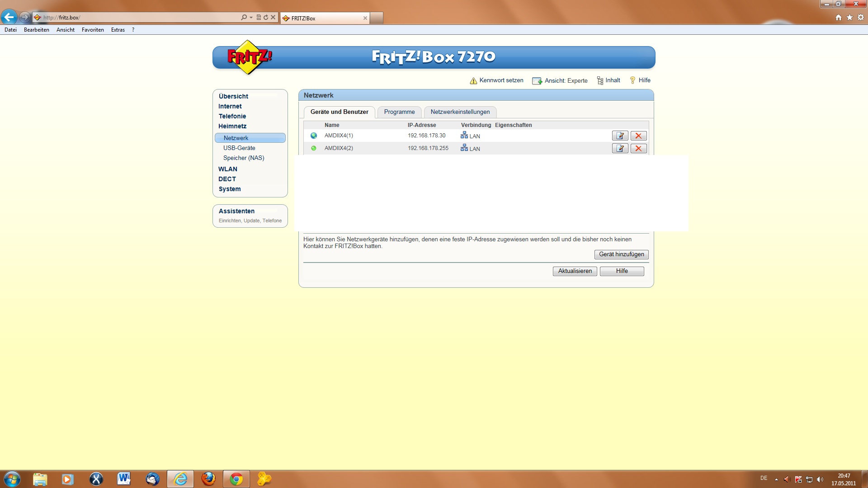The height and width of the screenshot is (488, 868).
Task: Toggle Ansicht: Experte view
Action: (561, 81)
